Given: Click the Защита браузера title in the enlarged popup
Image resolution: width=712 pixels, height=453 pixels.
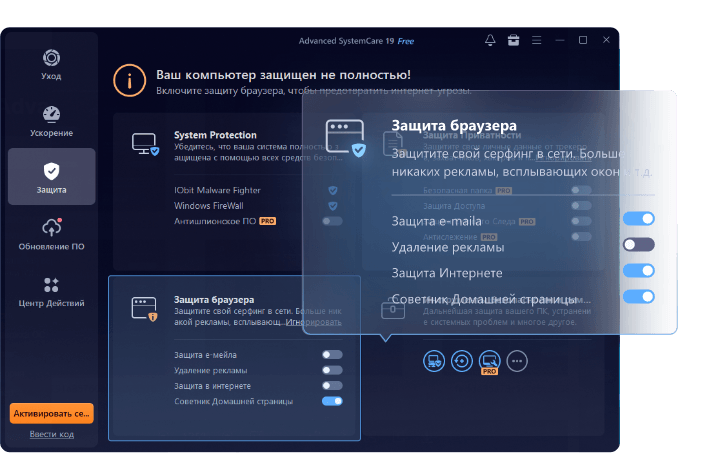Looking at the screenshot, I should pyautogui.click(x=454, y=126).
